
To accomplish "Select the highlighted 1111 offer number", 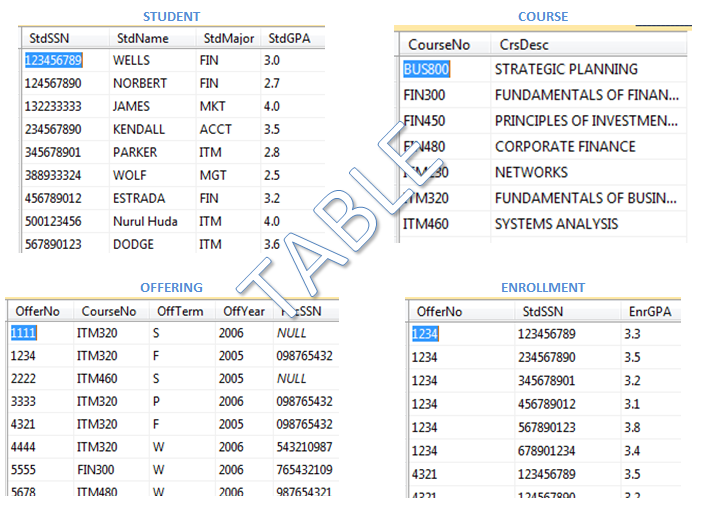I will point(23,333).
